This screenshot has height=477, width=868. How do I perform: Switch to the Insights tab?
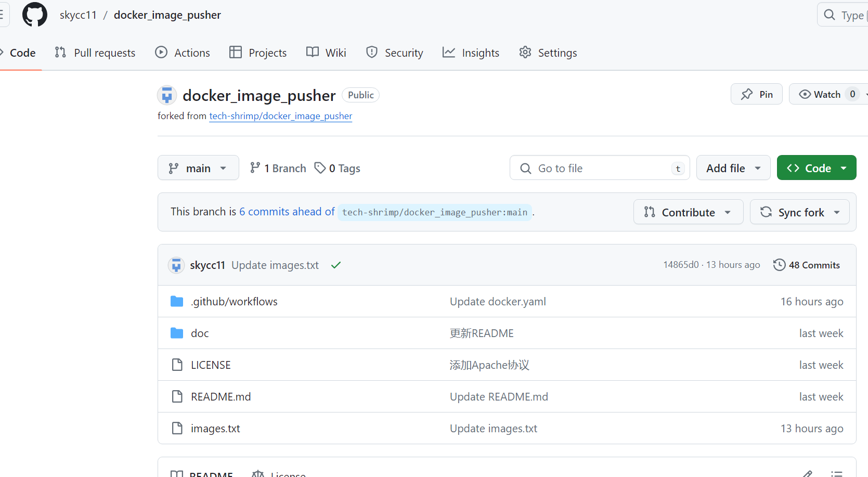[x=471, y=53]
